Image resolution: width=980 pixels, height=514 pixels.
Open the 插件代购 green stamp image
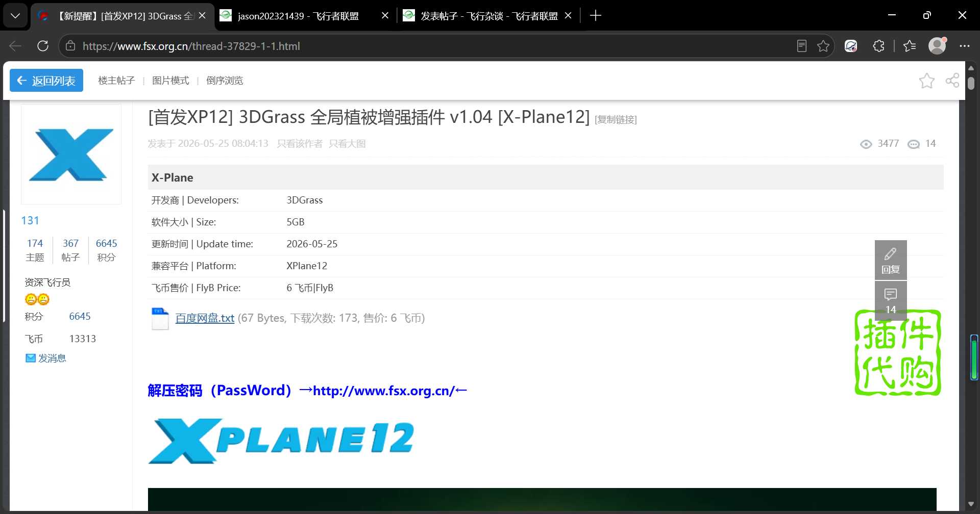[x=898, y=352]
